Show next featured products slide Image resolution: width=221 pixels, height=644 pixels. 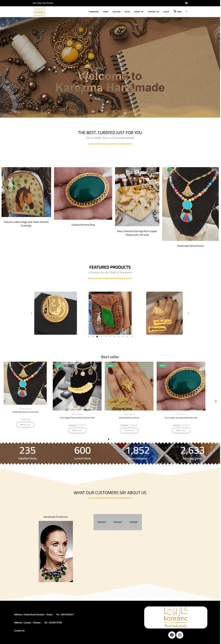click(x=188, y=313)
